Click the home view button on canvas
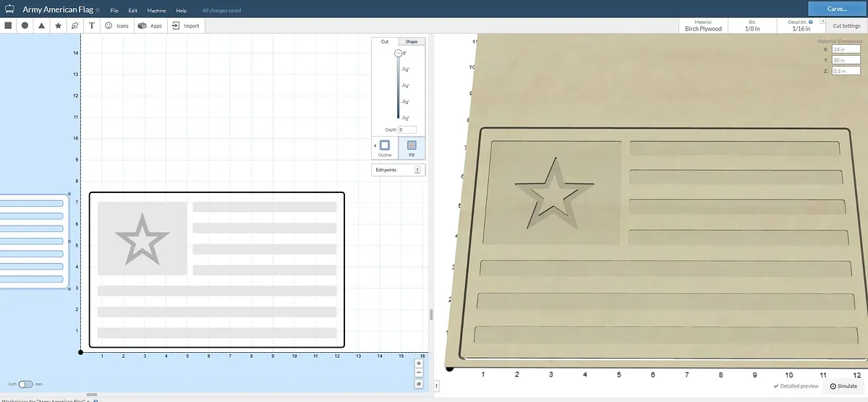The image size is (868, 402). [x=419, y=384]
